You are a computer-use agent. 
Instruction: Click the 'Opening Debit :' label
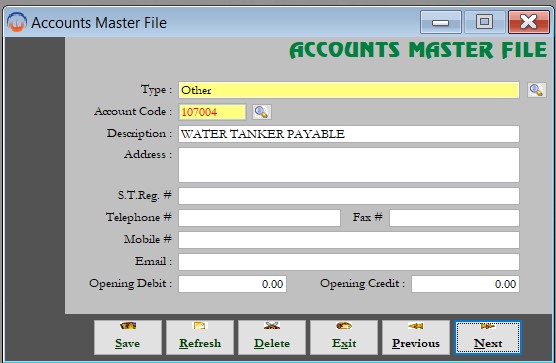130,283
